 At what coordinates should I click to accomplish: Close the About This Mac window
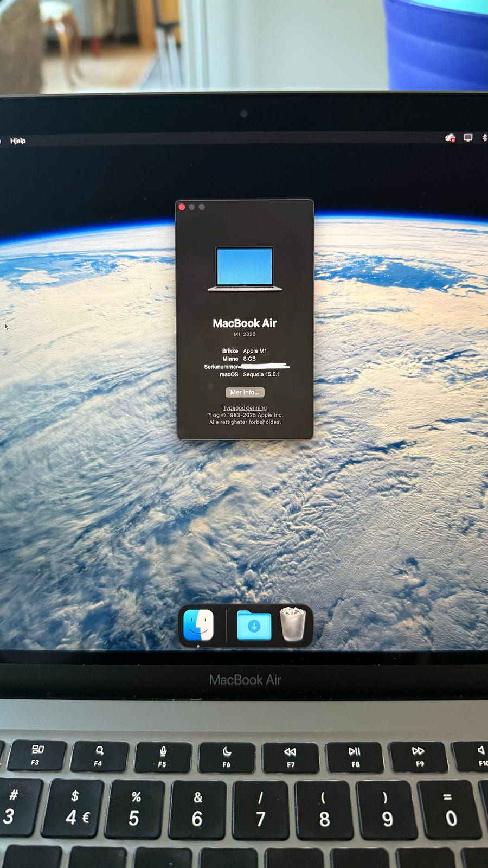[182, 207]
